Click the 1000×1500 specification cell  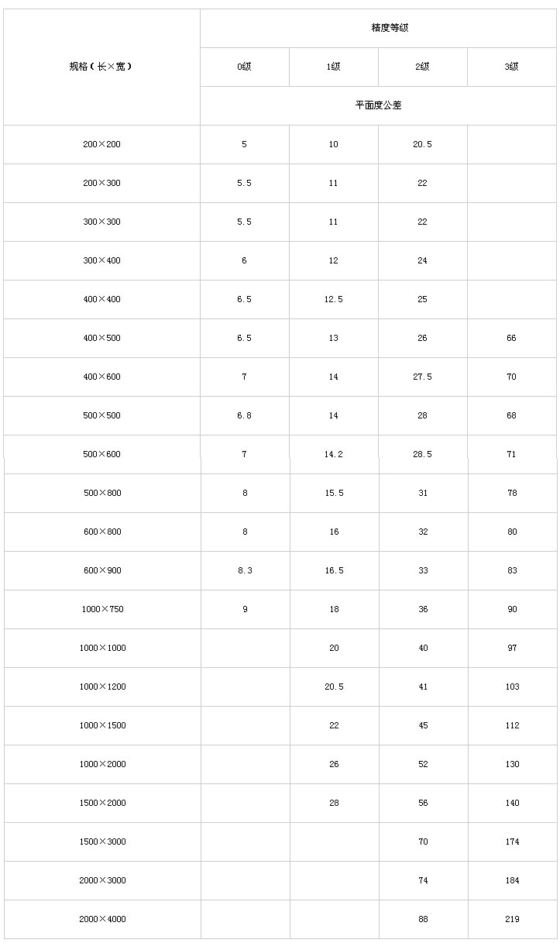(101, 725)
